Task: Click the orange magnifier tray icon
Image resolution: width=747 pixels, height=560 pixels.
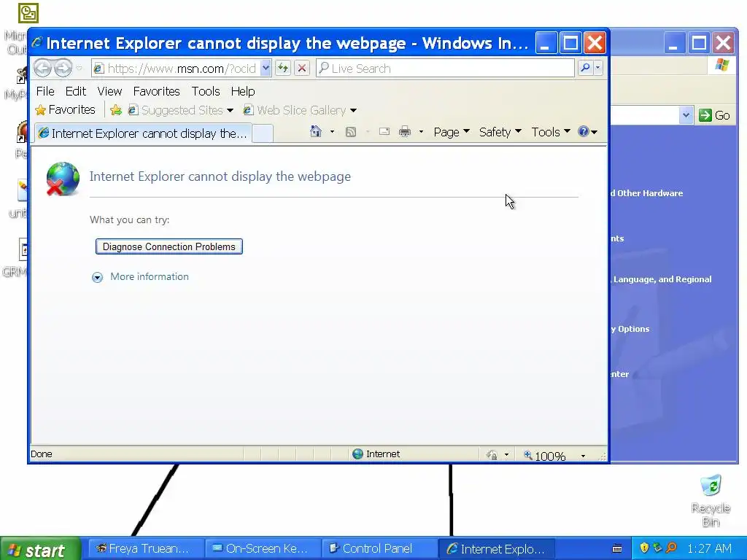Action: click(671, 548)
